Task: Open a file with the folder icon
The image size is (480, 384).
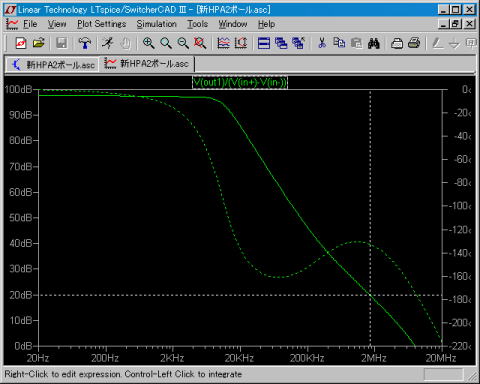Action: pyautogui.click(x=39, y=43)
